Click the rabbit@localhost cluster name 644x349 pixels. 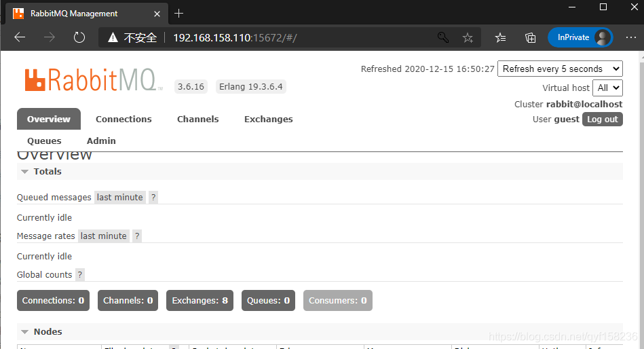tap(584, 104)
